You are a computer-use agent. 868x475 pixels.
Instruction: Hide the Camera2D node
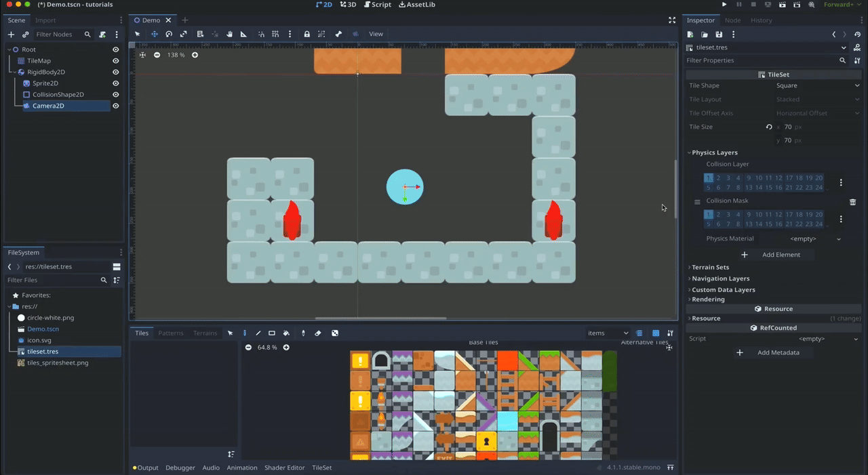(116, 106)
